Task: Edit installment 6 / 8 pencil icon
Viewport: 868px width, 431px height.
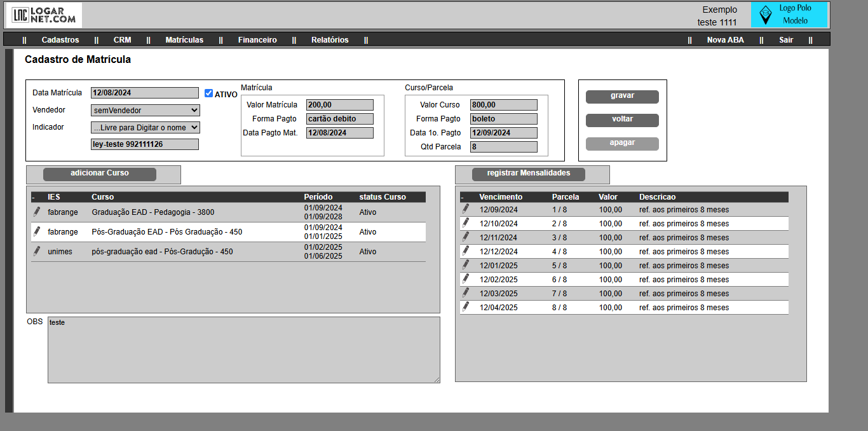Action: 466,278
